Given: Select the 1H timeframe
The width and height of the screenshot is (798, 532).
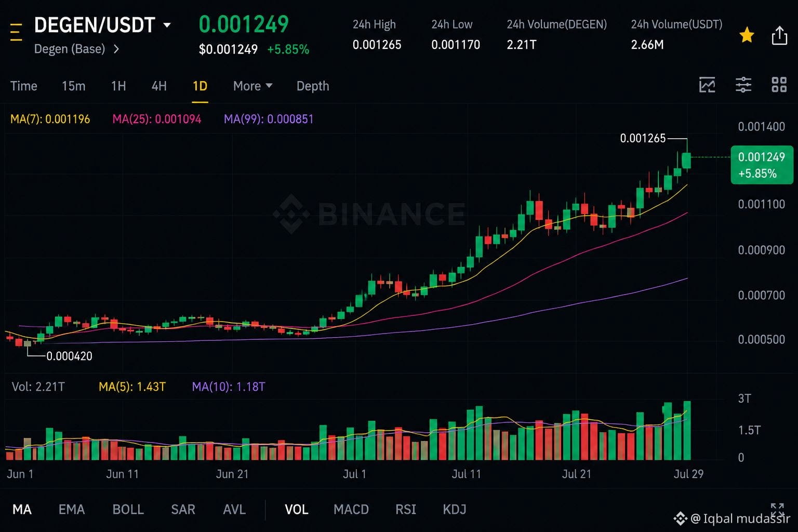Looking at the screenshot, I should tap(118, 86).
